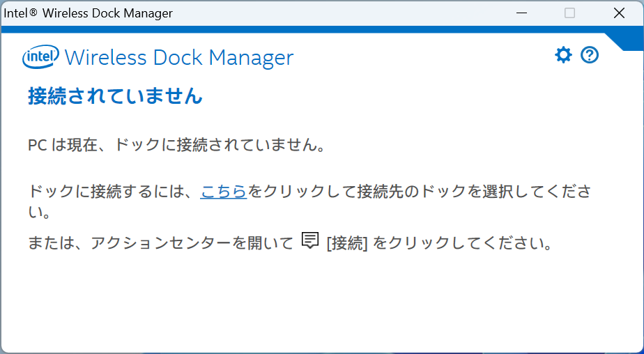Open settings with the gear icon
The height and width of the screenshot is (354, 644).
click(563, 55)
